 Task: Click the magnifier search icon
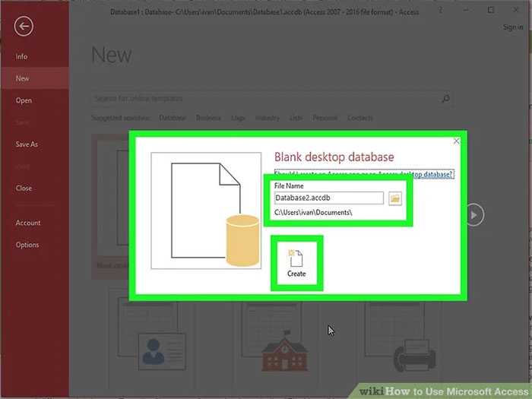(445, 99)
